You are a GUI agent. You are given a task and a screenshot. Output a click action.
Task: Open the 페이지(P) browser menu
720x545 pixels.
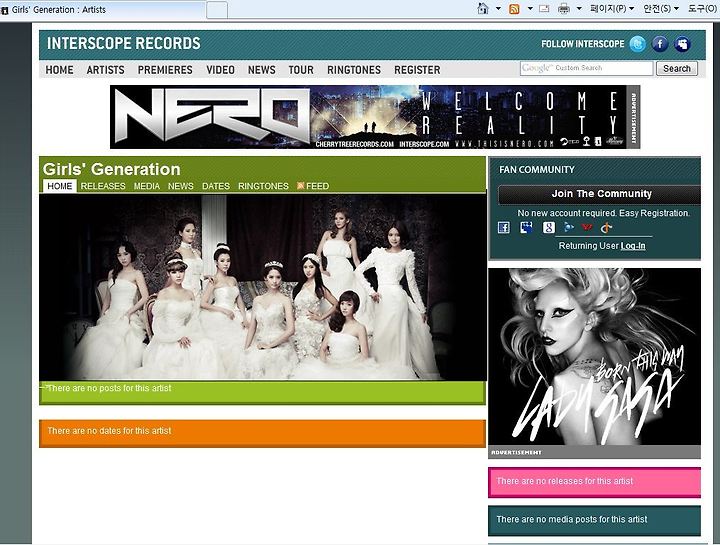[x=612, y=9]
